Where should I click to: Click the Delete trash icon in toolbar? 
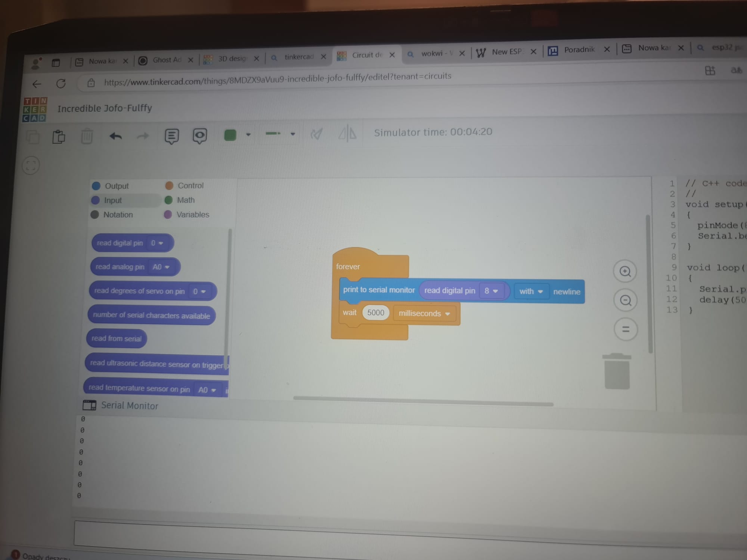point(87,136)
